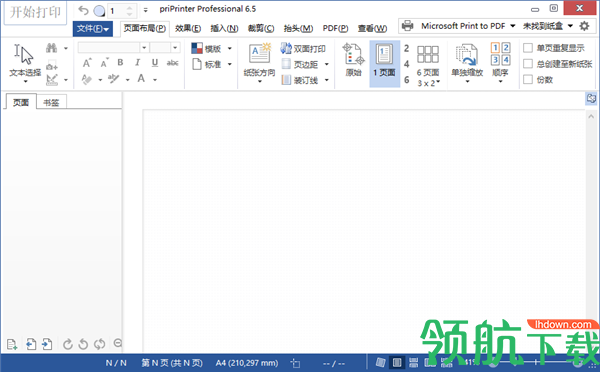This screenshot has height=372, width=600.
Task: Choose 4 pages per sheet
Action: 406,64
